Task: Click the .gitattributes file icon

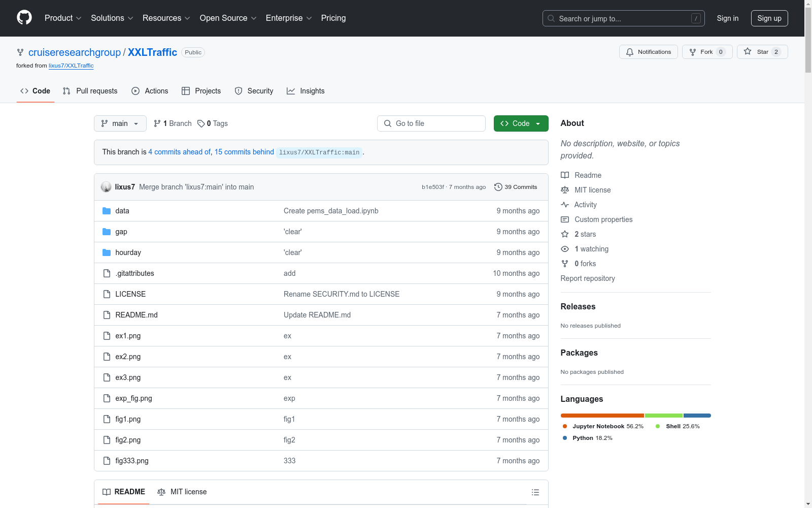Action: click(107, 273)
